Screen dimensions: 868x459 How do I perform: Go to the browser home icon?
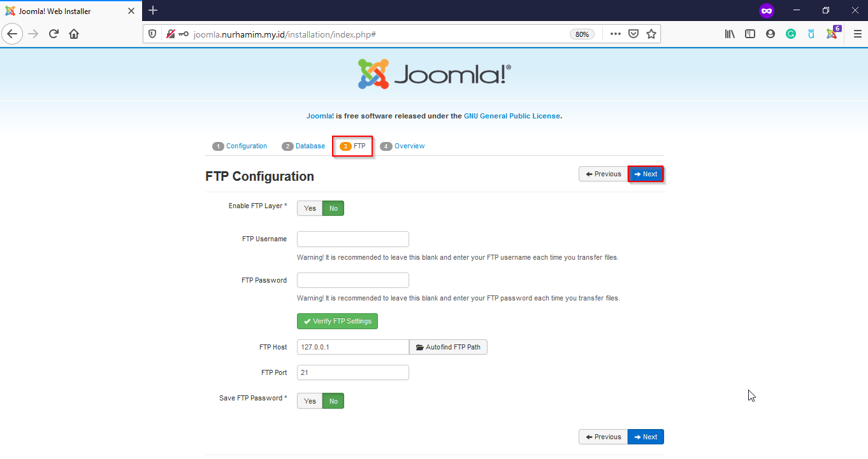(74, 34)
